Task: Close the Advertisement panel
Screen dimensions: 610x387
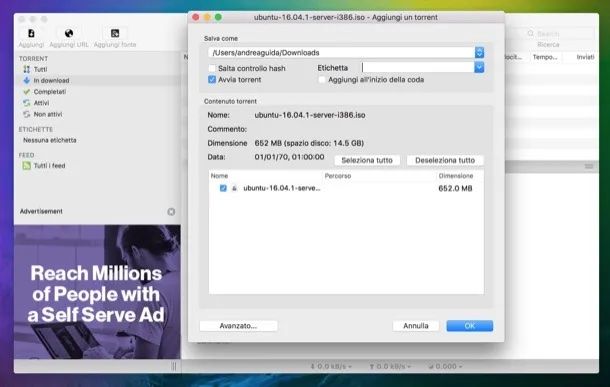Action: (171, 212)
